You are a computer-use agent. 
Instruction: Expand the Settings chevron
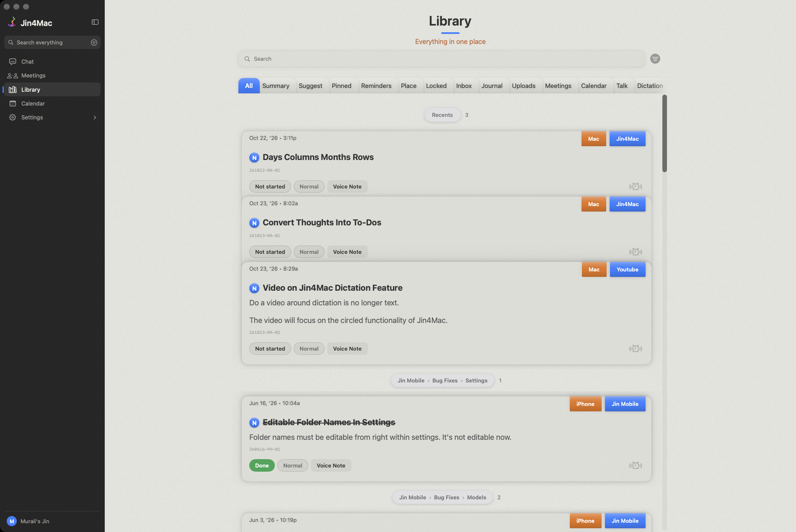[x=95, y=118]
